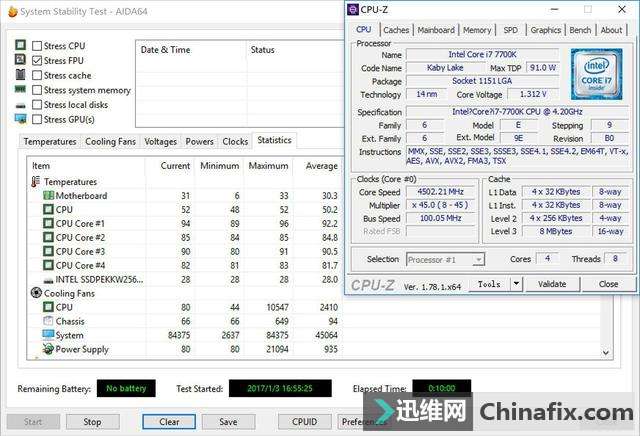Open the Graphics tab in CPU-Z
Viewport: 640px width, 436px height.
(x=545, y=30)
